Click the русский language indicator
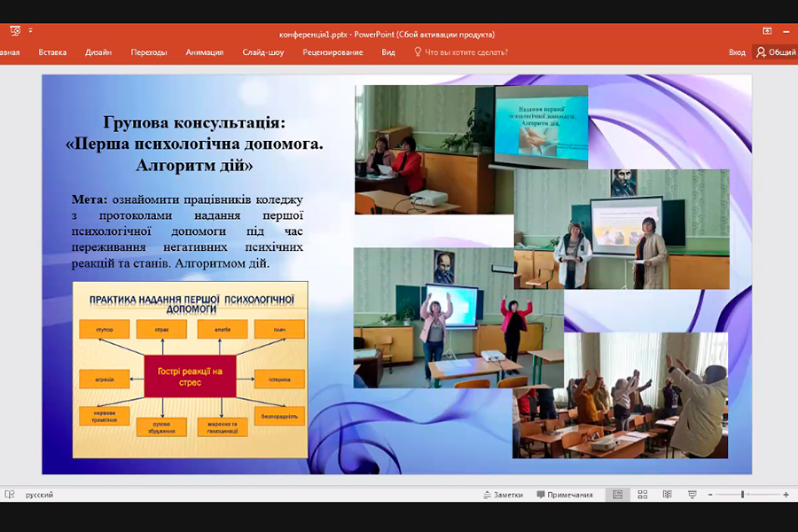Screen dimensions: 798x532 (39, 495)
